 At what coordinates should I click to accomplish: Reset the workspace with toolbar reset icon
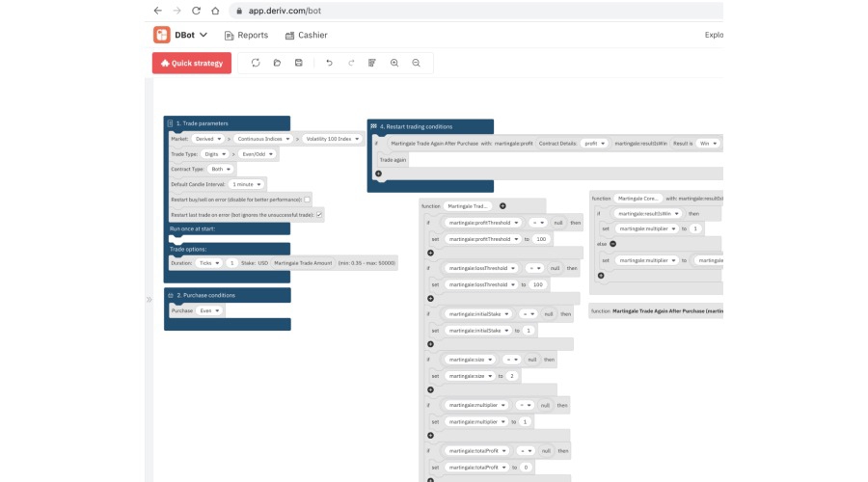coord(256,63)
